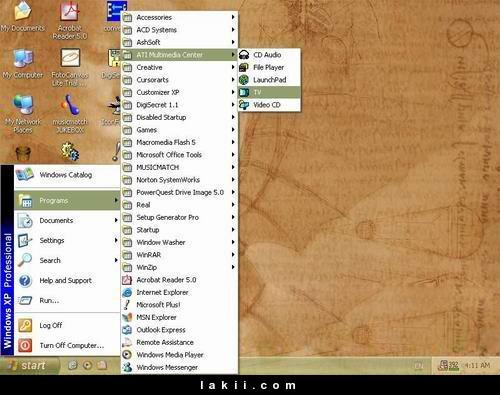Open the Window Washer folder
Viewport: 500px width, 395px height.
tap(179, 242)
